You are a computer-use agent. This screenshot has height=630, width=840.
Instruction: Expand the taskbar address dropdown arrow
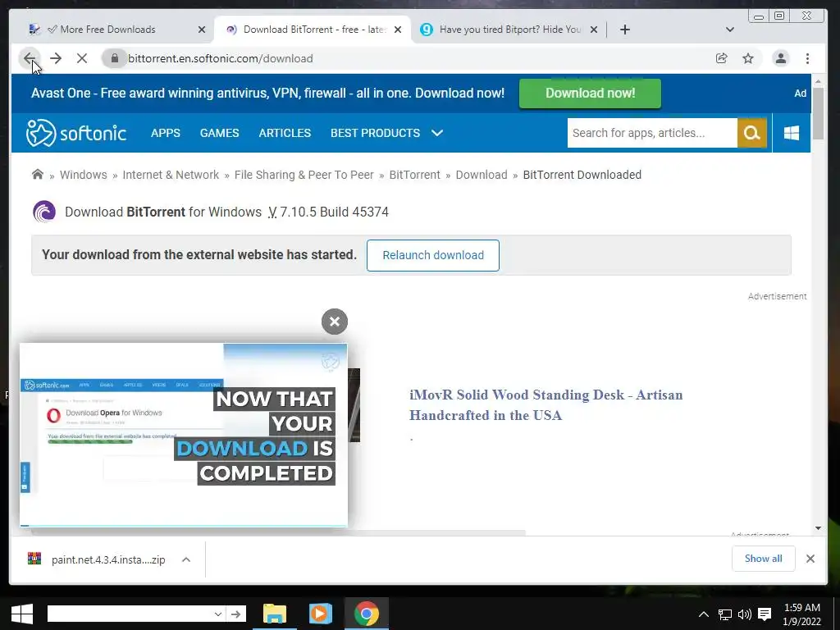217,614
